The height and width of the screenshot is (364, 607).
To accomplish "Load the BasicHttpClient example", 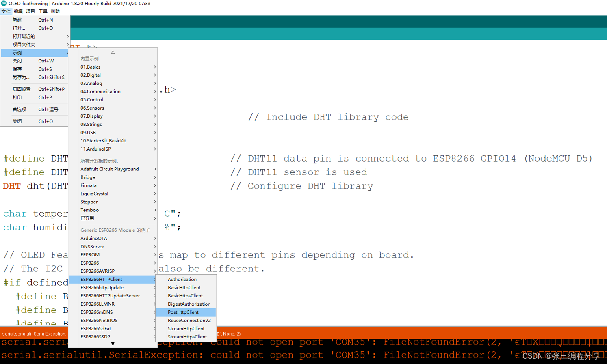I will (x=186, y=288).
